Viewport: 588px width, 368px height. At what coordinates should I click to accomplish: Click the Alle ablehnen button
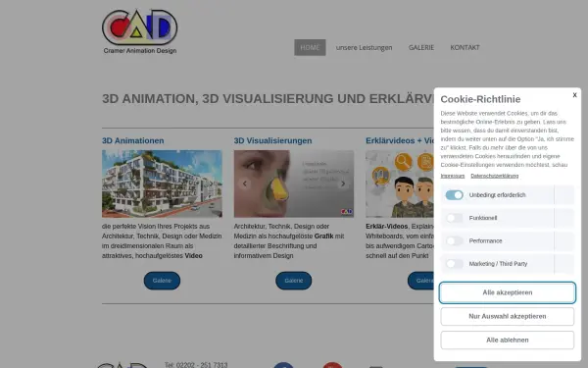(x=507, y=340)
